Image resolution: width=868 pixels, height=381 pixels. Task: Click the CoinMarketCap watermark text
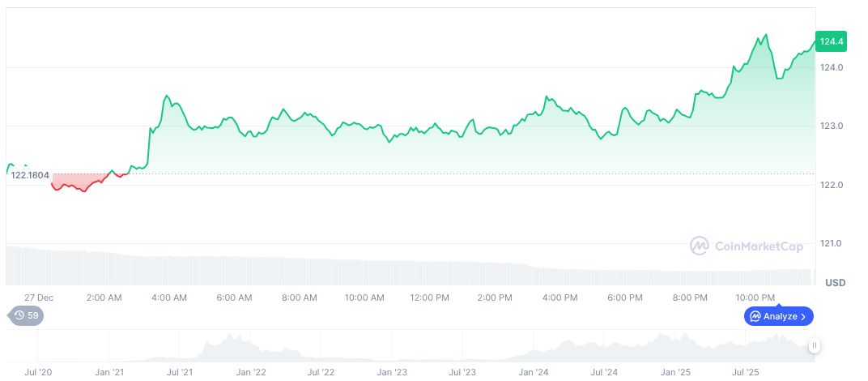[x=759, y=246]
